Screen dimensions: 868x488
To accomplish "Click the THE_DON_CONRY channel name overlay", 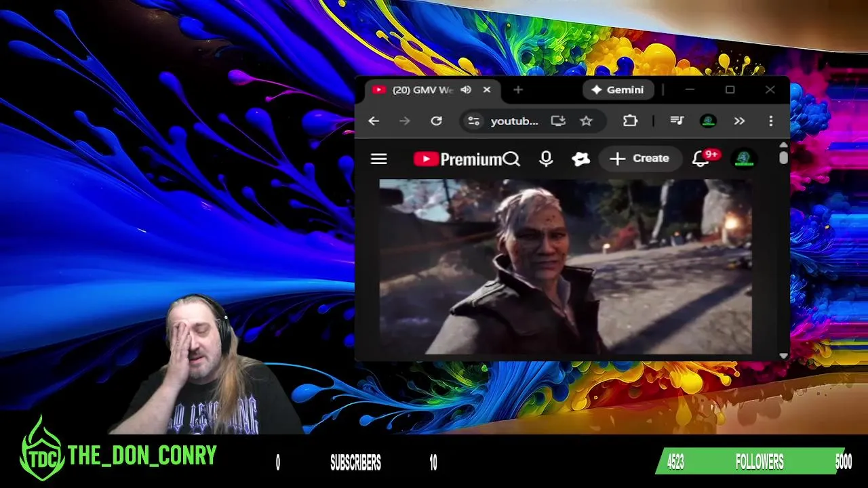I will [142, 455].
